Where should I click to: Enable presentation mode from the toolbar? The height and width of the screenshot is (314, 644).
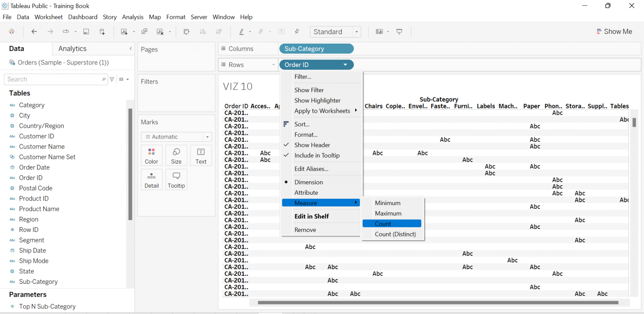tap(399, 31)
